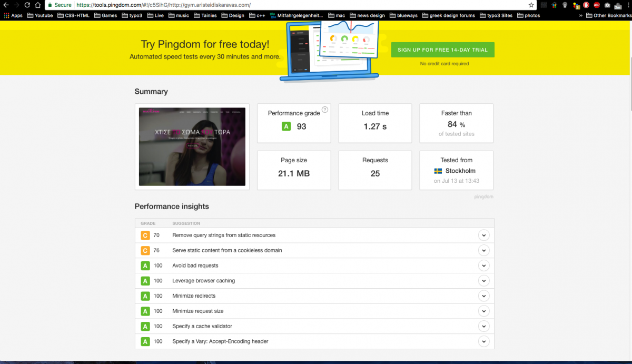The width and height of the screenshot is (632, 364).
Task: Expand 'Remove query strings from static resources'
Action: coord(483,235)
